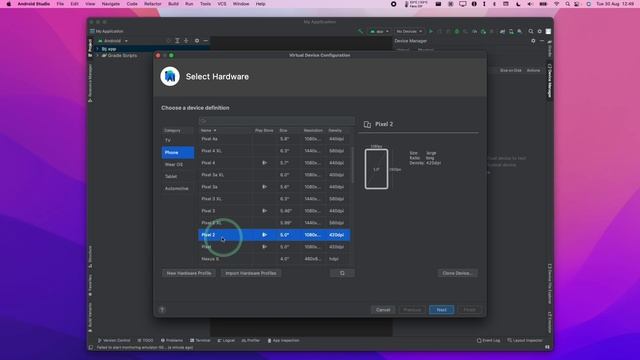Click the Pixel 2 phone preview outline
Image resolution: width=640 pixels, height=360 pixels.
[376, 169]
